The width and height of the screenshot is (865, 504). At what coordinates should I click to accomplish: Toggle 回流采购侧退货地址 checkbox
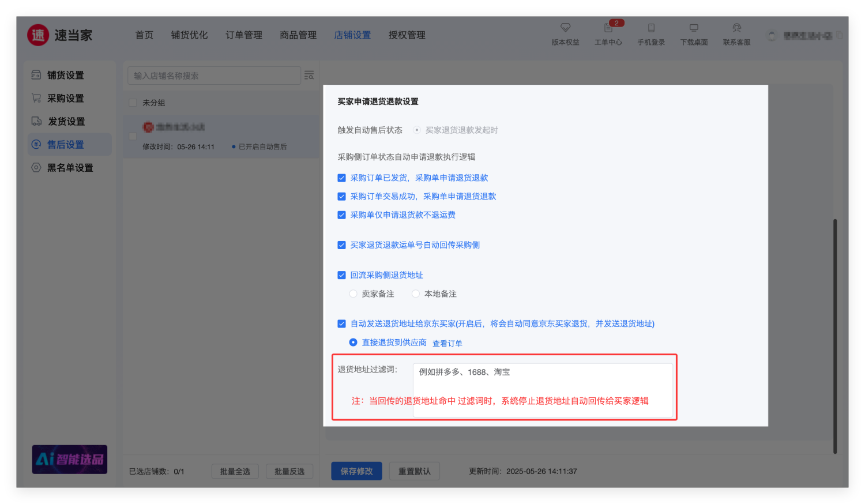(342, 276)
